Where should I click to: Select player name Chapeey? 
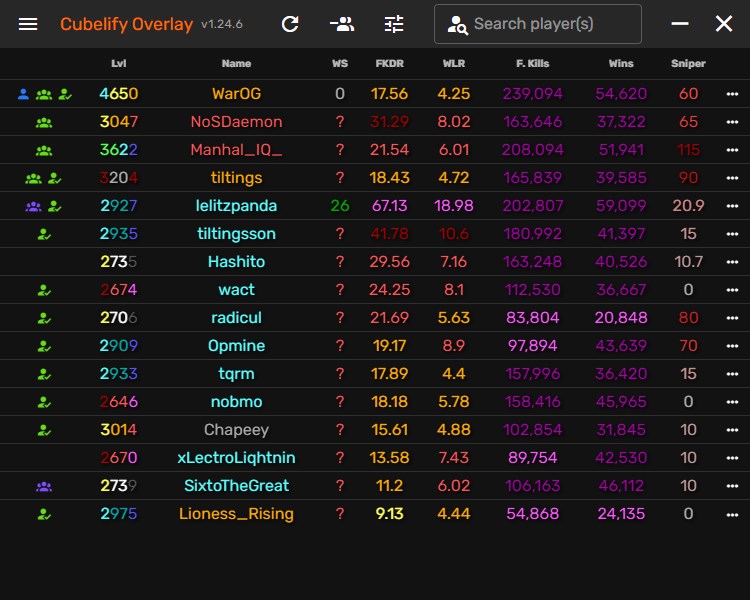coord(236,430)
